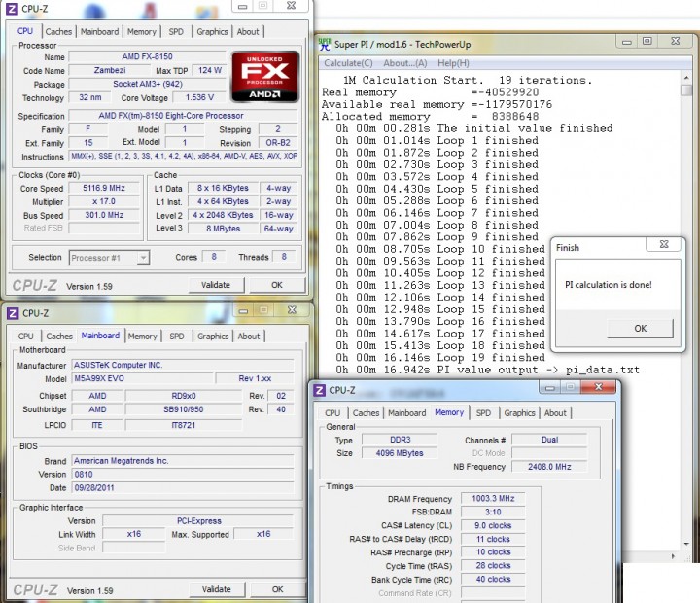Click the Level 3 cache 8 MBytes value
Image resolution: width=700 pixels, height=603 pixels.
[x=223, y=229]
